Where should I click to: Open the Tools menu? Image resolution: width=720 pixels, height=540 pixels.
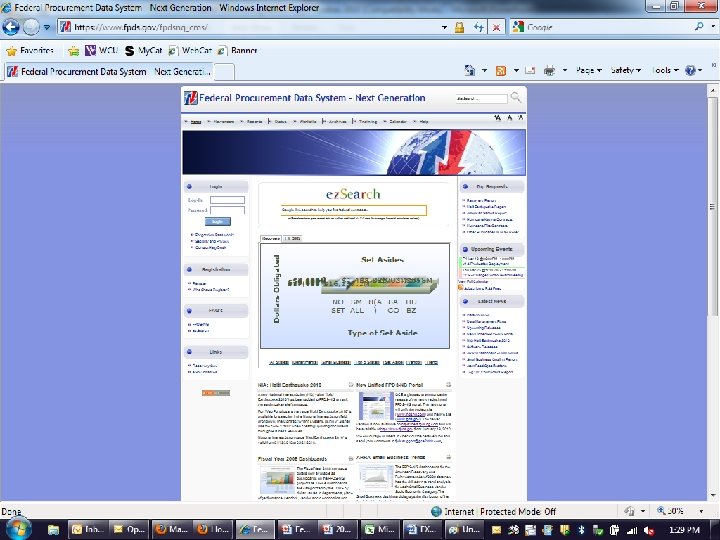click(x=665, y=70)
